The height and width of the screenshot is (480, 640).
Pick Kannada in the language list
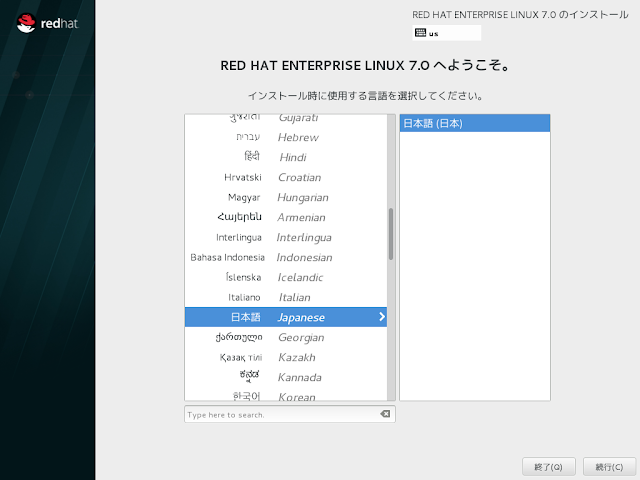click(x=286, y=377)
